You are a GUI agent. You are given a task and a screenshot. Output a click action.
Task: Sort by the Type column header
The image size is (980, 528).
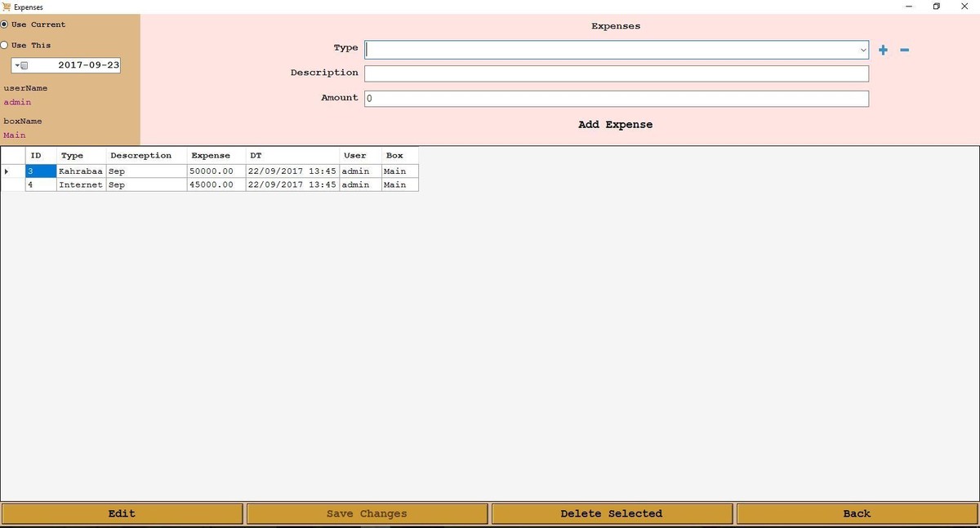pyautogui.click(x=81, y=155)
